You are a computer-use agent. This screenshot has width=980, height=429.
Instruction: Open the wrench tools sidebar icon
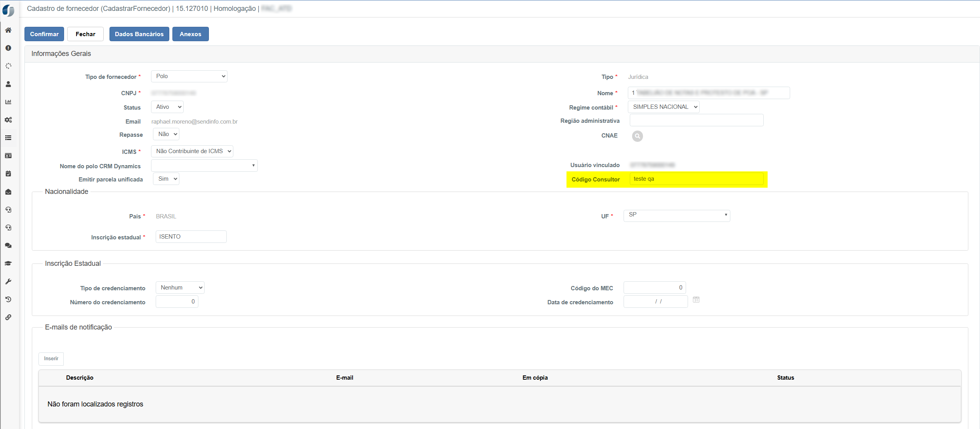[8, 281]
